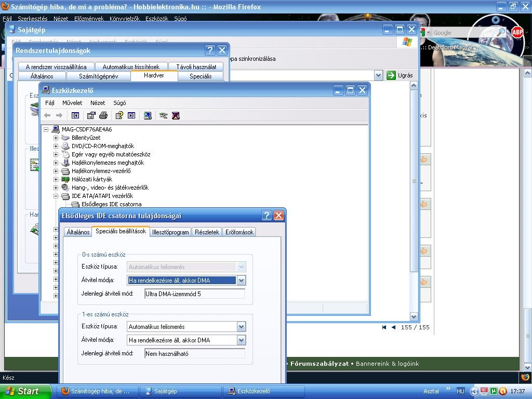This screenshot has height=399, width=532.
Task: Switch to the Illesztőprogram tab
Action: click(x=170, y=232)
